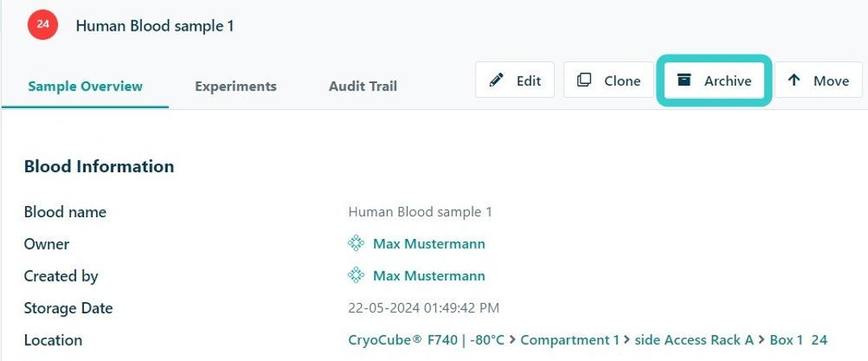The image size is (868, 361).
Task: Click the pencil icon on Edit button
Action: [x=497, y=80]
